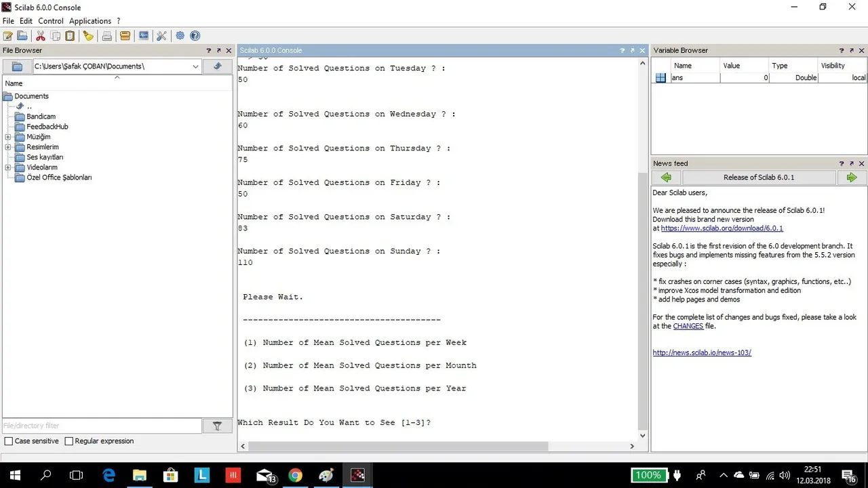The height and width of the screenshot is (488, 868).
Task: Open the directory path dropdown
Action: 195,66
